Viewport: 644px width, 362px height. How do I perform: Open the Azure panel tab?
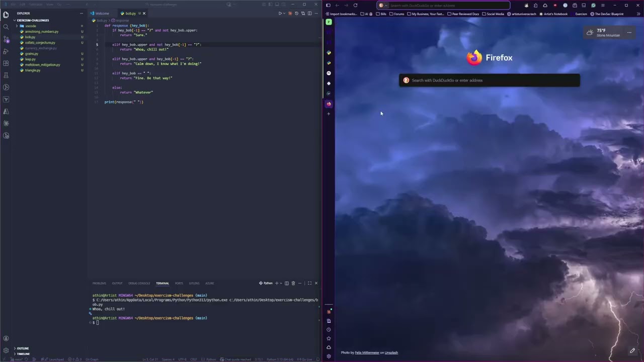(x=209, y=283)
